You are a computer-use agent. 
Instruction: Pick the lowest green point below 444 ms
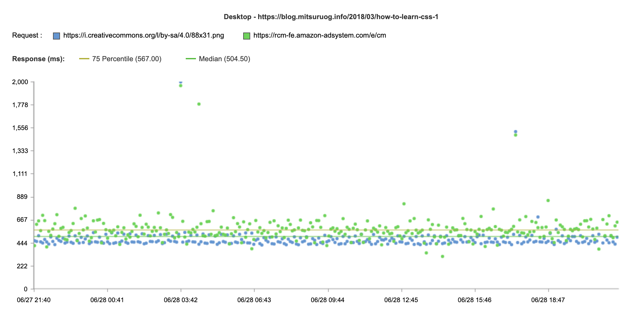click(x=442, y=256)
